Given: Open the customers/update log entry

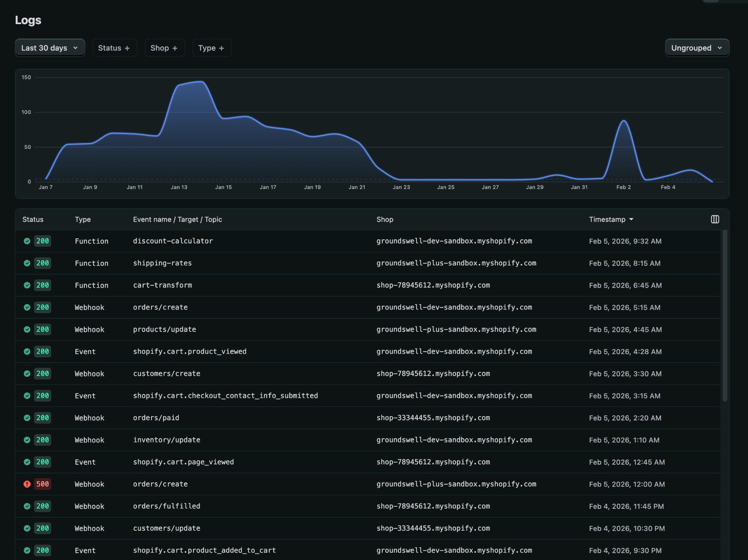Looking at the screenshot, I should [367, 528].
